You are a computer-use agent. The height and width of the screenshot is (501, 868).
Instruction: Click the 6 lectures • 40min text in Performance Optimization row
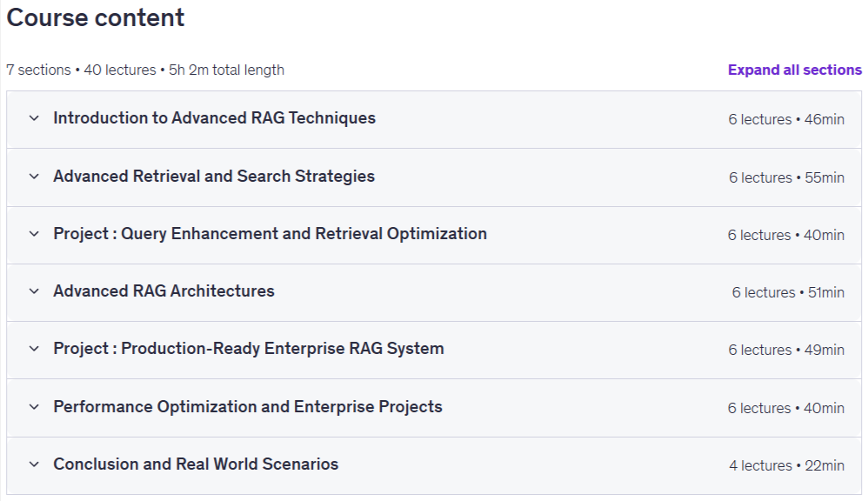click(786, 408)
